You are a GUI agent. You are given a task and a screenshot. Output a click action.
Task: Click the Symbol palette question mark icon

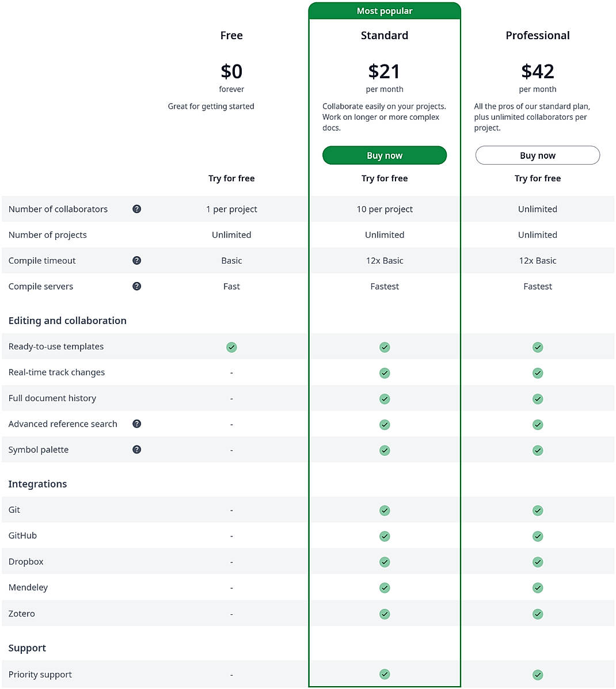click(x=136, y=450)
